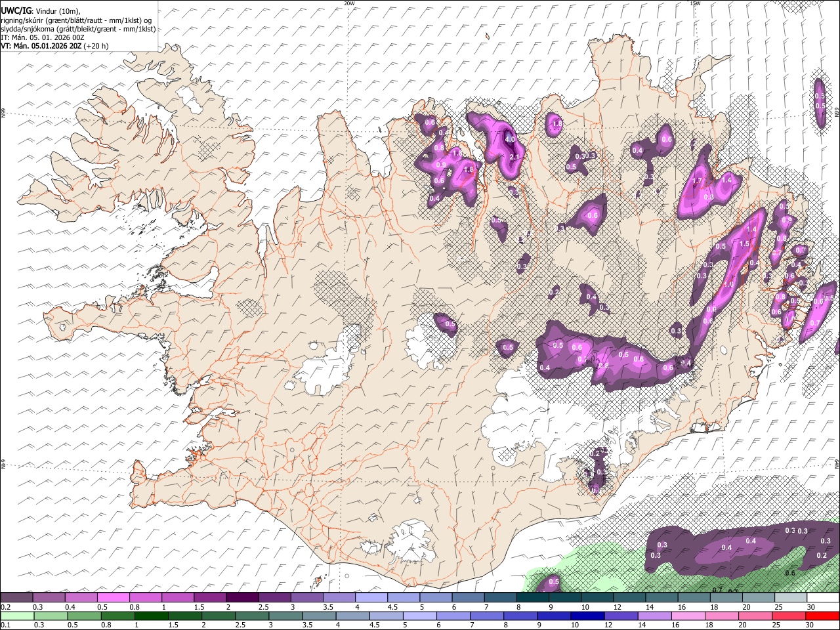Pick the rain-scale swatch starting at 0.8

click(x=117, y=616)
